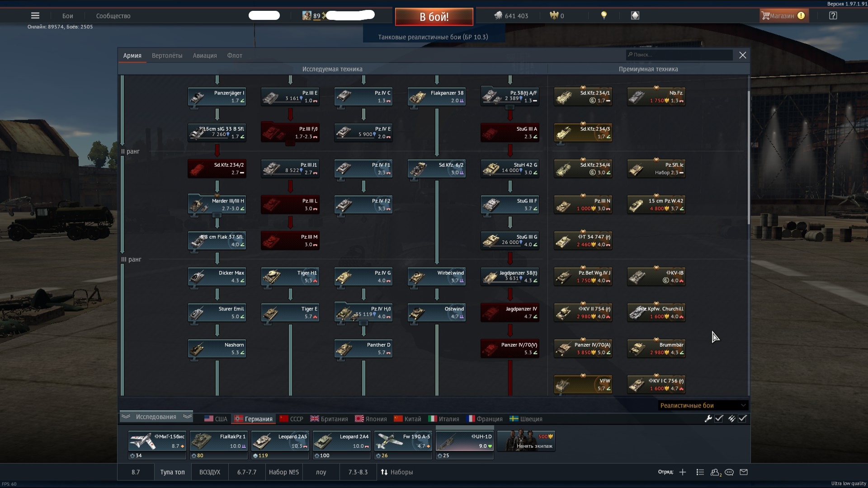Select the МиГ-15бис crew slot
Image resolution: width=868 pixels, height=488 pixels.
click(157, 445)
